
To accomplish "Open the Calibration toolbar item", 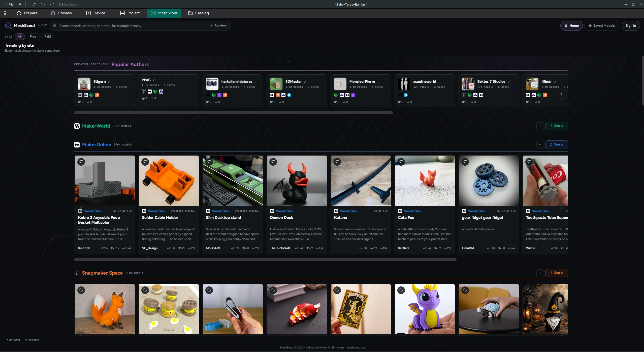I will (69, 4).
